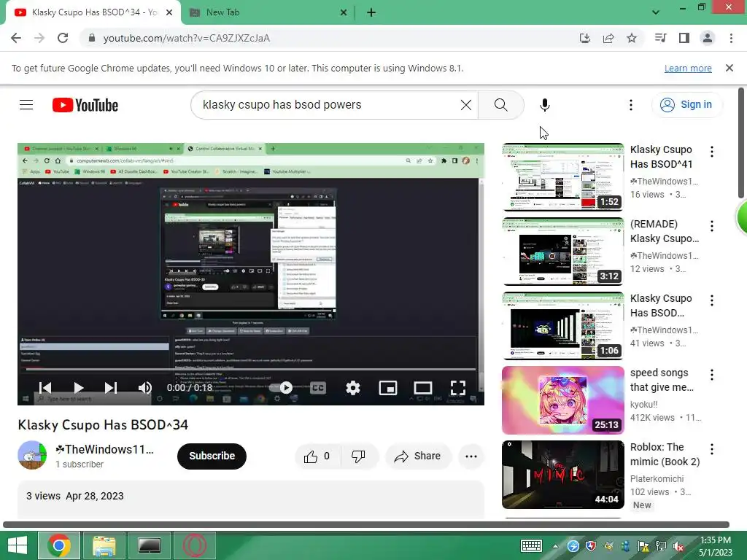Share the video
Screen dimensions: 747x560
tap(417, 456)
